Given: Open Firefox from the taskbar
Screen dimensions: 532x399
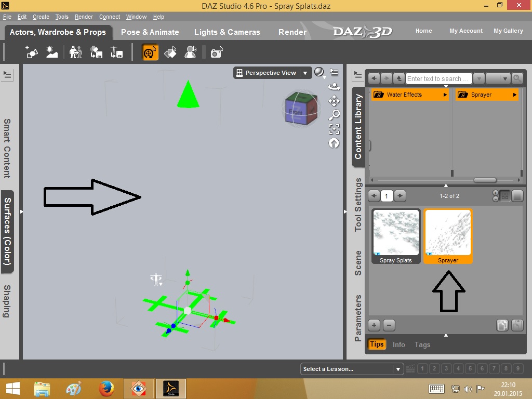Looking at the screenshot, I should click(x=106, y=389).
